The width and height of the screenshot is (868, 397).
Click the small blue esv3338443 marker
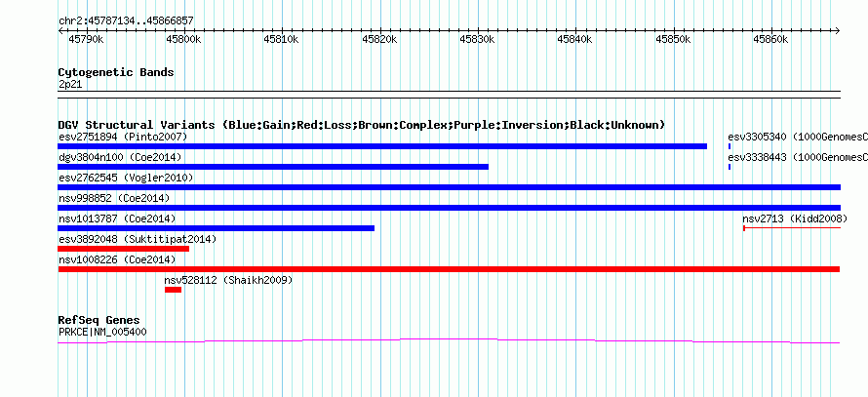tap(730, 167)
